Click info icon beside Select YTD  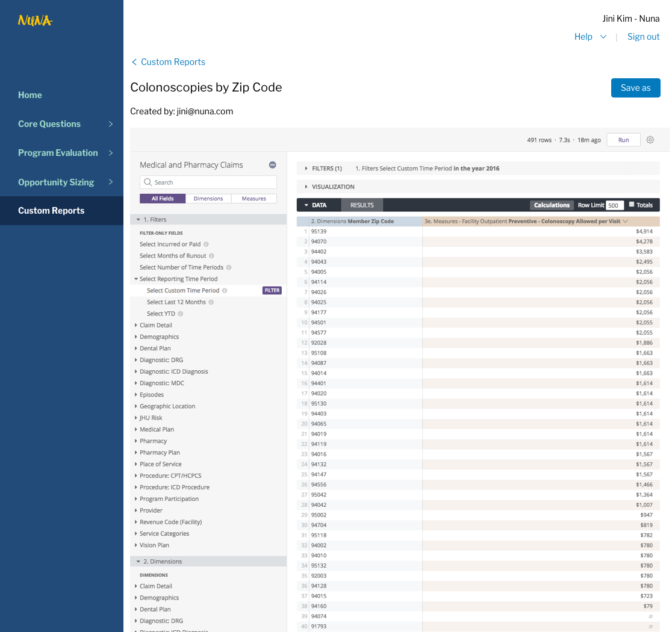pyautogui.click(x=180, y=314)
